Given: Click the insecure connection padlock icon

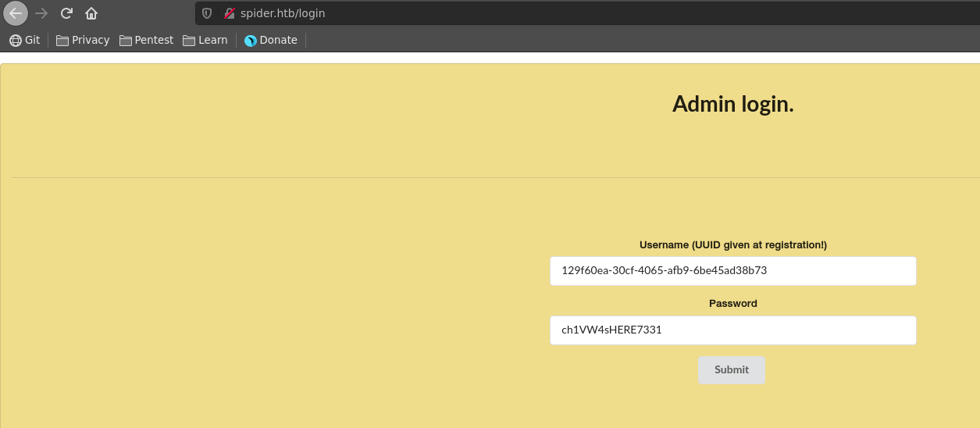Looking at the screenshot, I should [x=230, y=13].
